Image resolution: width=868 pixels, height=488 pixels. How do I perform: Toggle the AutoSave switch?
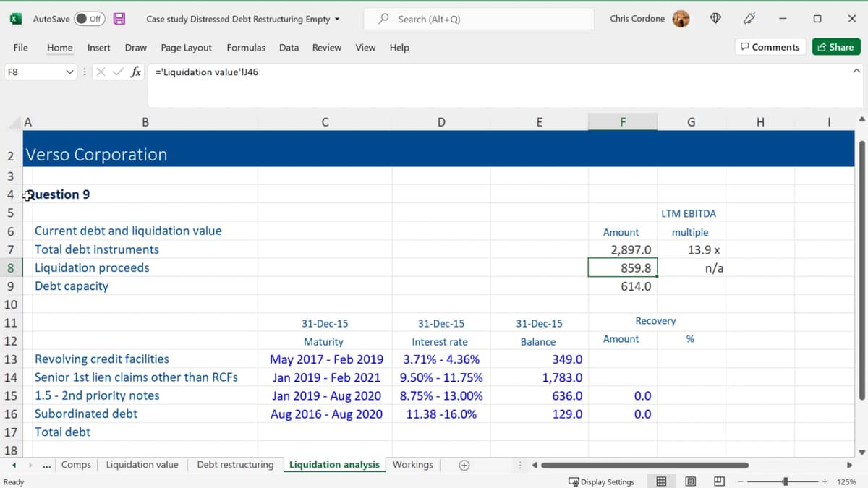click(x=89, y=19)
